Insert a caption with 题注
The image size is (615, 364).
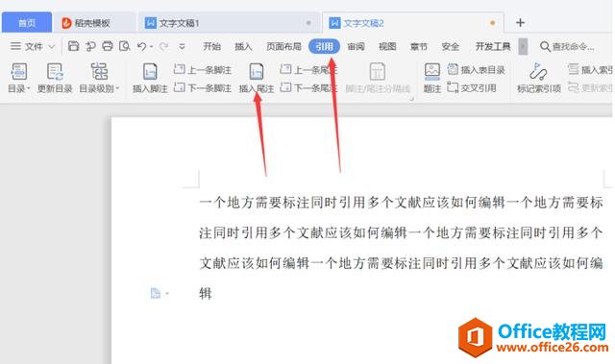click(432, 78)
